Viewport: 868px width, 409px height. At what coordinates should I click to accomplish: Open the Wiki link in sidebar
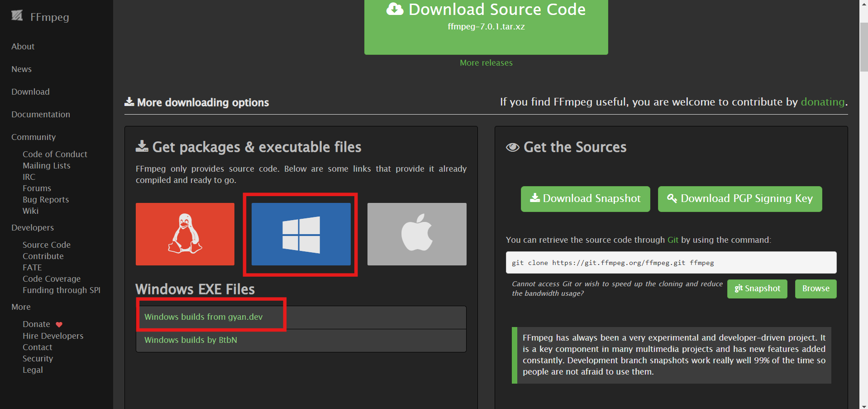pyautogui.click(x=30, y=211)
